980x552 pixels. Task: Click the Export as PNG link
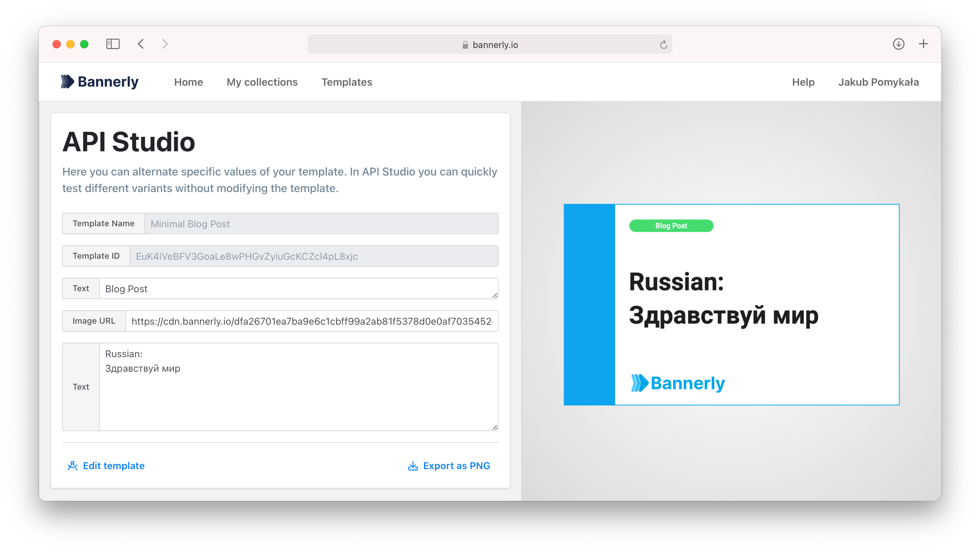pyautogui.click(x=449, y=466)
